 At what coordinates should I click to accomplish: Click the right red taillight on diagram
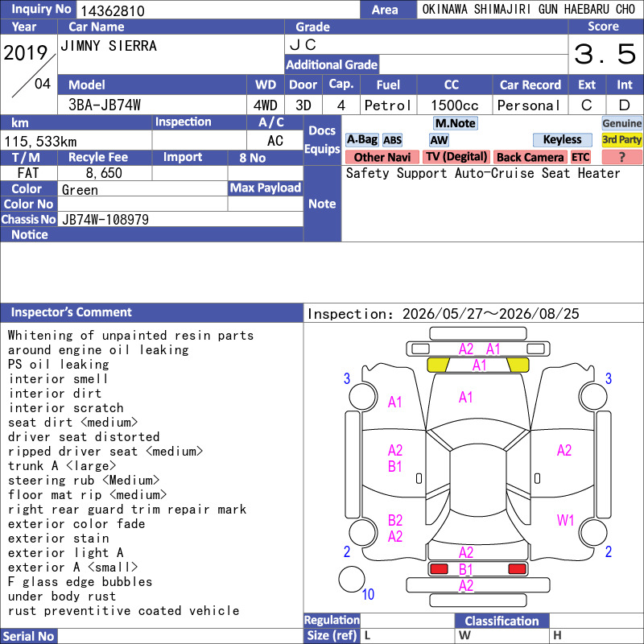pyautogui.click(x=517, y=569)
